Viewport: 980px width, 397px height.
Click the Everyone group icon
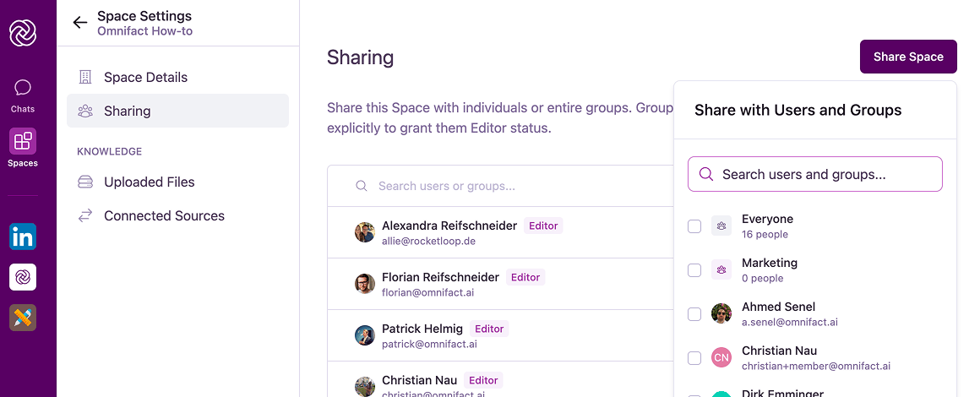point(721,226)
